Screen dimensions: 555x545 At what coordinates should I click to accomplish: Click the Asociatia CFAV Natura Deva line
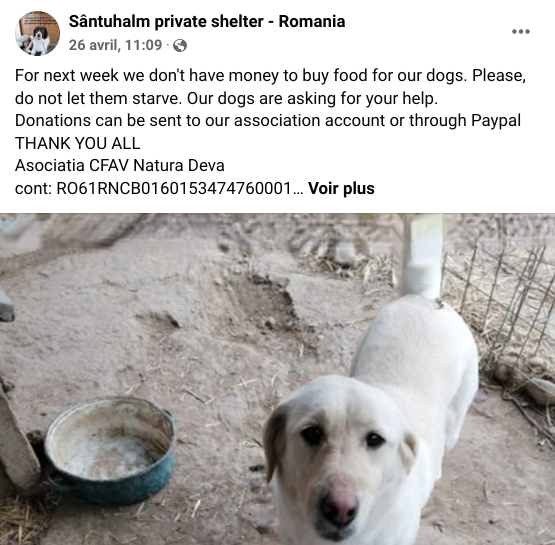point(120,165)
